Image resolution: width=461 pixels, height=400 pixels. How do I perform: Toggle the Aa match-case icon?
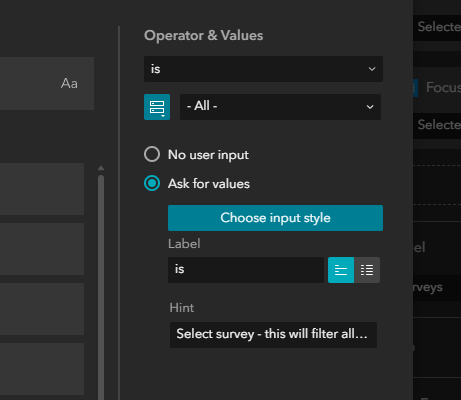point(69,84)
